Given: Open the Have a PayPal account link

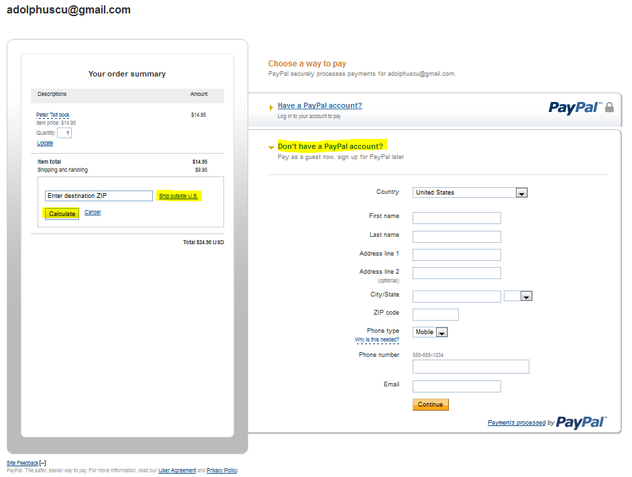Looking at the screenshot, I should pos(320,106).
